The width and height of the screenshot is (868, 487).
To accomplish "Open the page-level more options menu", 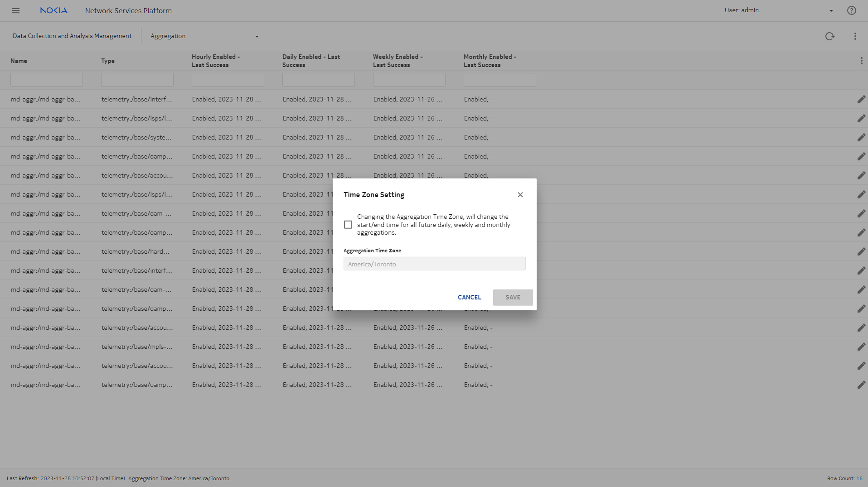I will 855,36.
